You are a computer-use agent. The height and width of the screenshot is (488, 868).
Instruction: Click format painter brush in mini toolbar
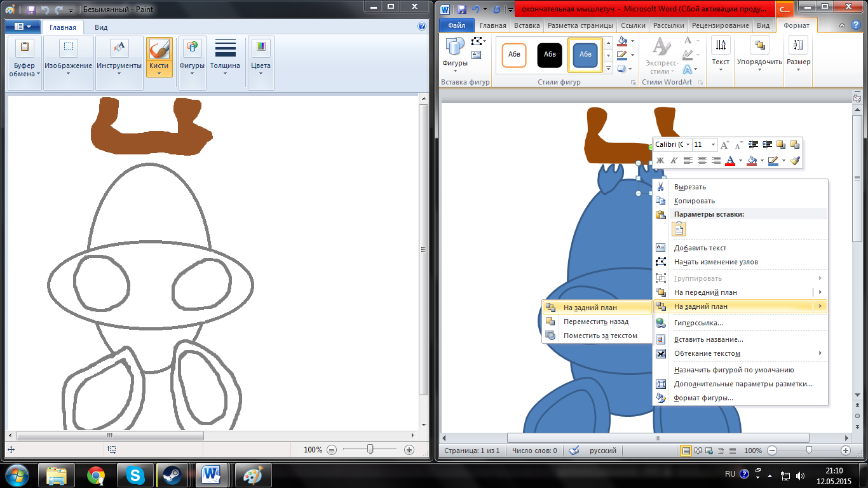[x=795, y=161]
